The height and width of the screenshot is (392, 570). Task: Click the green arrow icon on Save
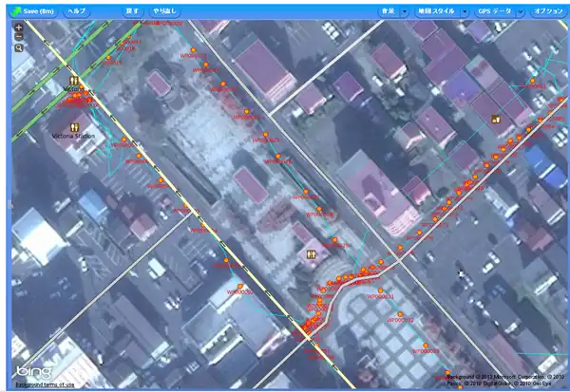[16, 9]
